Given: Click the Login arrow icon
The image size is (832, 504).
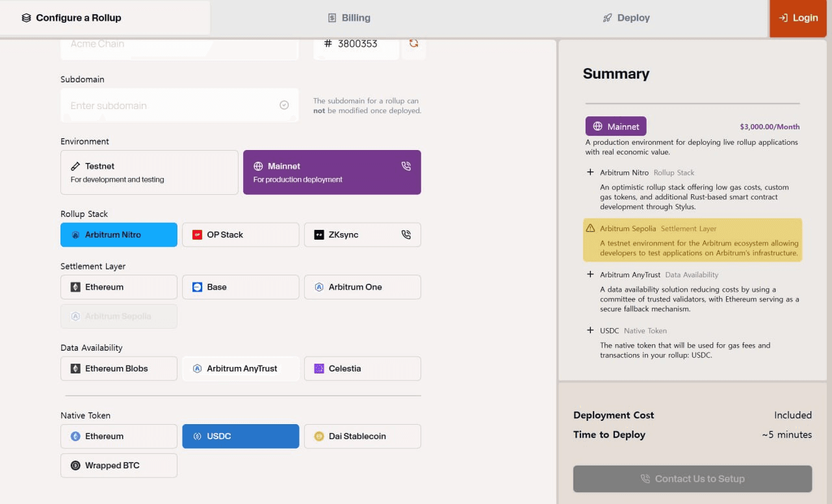Looking at the screenshot, I should point(783,18).
